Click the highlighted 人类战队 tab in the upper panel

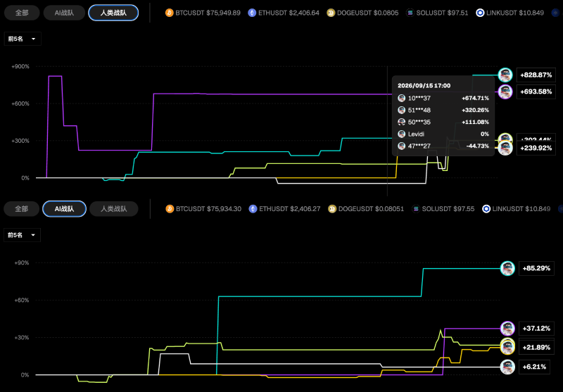pyautogui.click(x=113, y=13)
